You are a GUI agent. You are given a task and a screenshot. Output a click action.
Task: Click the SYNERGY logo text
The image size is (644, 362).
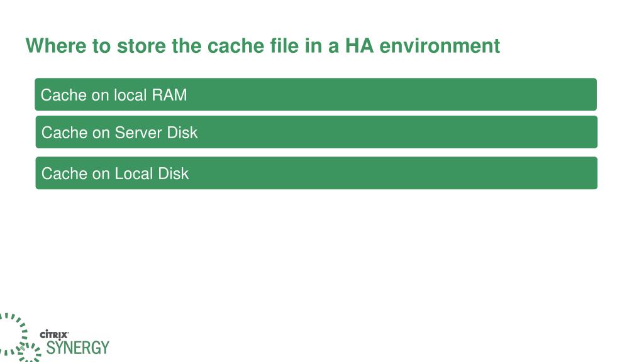pyautogui.click(x=77, y=348)
